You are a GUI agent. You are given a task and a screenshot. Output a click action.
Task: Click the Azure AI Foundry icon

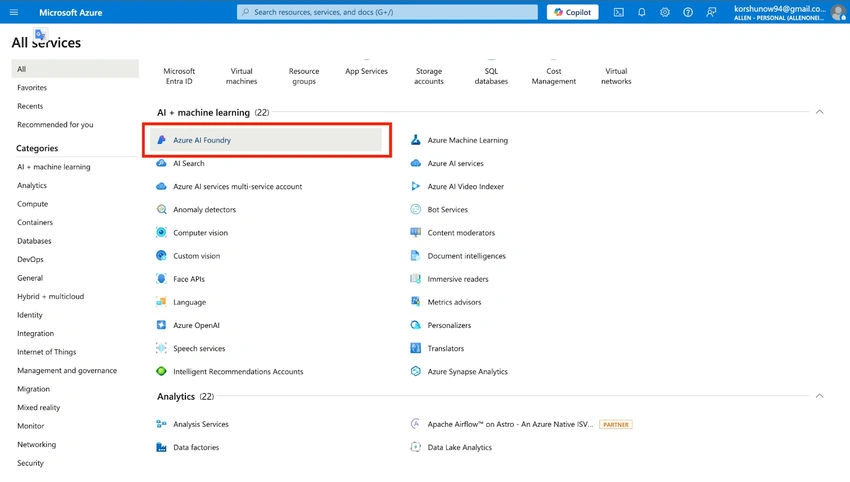pyautogui.click(x=162, y=140)
